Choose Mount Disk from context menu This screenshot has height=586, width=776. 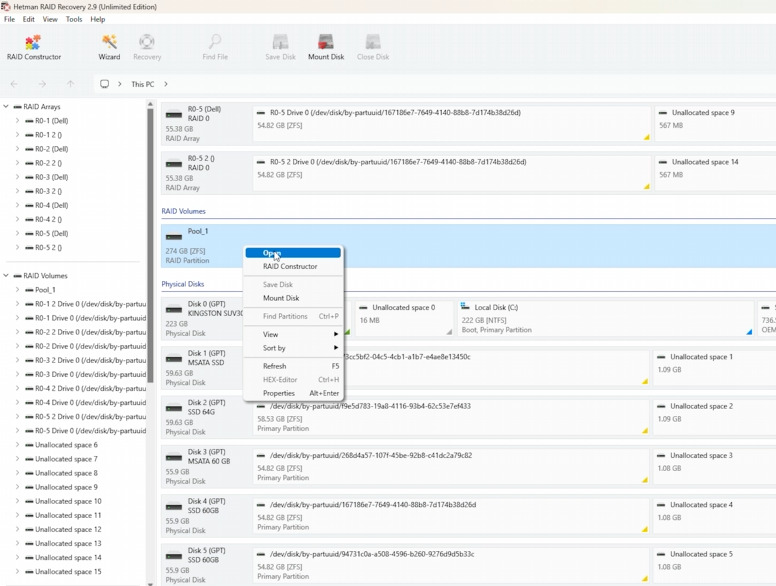(293, 298)
